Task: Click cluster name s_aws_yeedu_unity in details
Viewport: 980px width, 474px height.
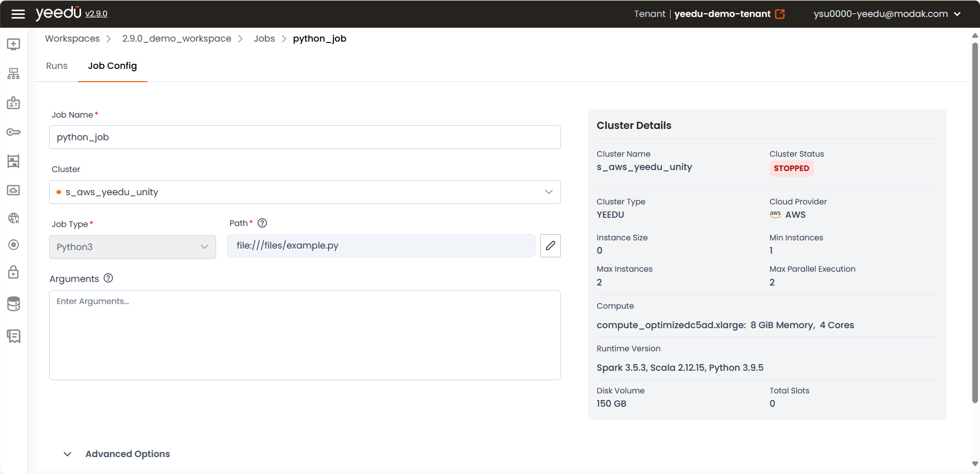Action: click(644, 167)
